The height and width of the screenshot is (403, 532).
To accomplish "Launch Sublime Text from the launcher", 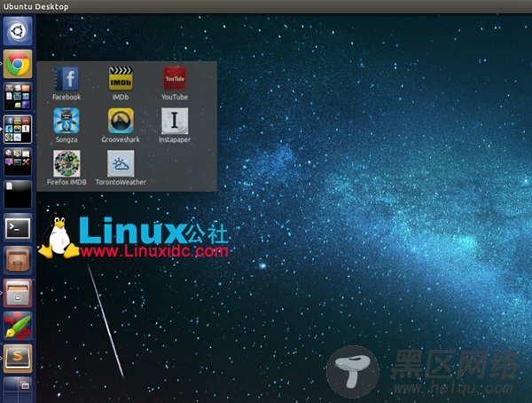I will click(18, 358).
